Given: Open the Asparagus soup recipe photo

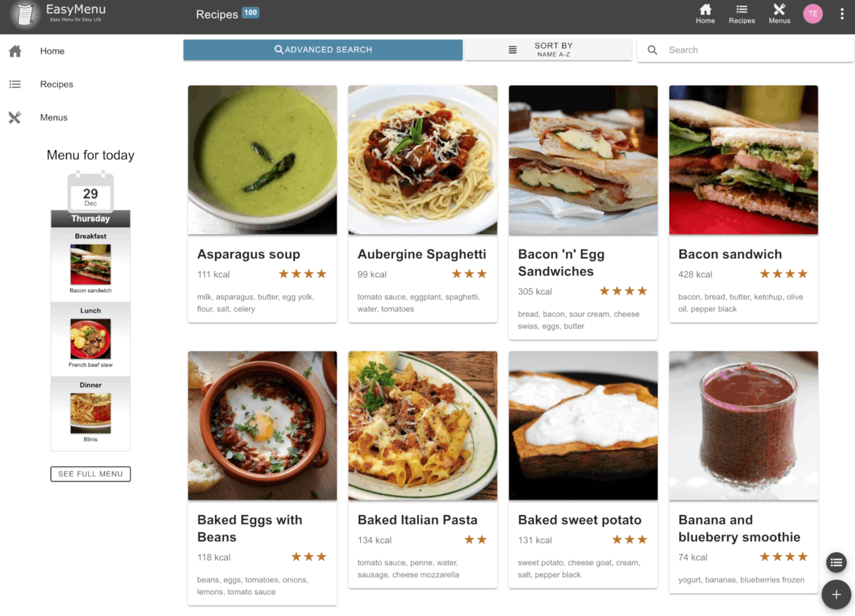Looking at the screenshot, I should point(262,160).
